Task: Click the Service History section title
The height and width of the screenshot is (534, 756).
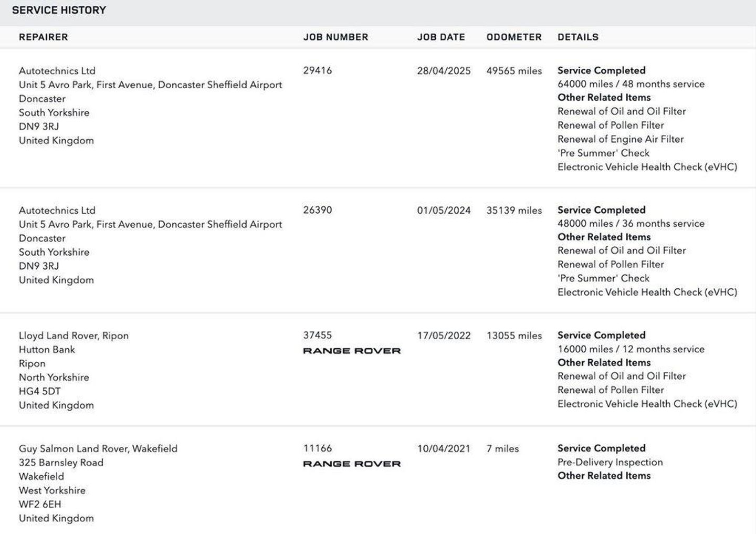Action: 59,10
